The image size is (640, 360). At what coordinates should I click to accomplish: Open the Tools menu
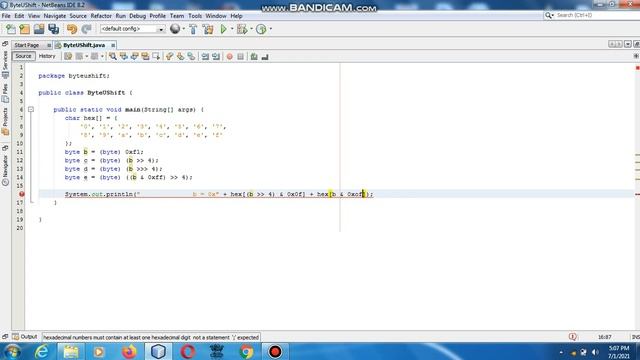195,16
